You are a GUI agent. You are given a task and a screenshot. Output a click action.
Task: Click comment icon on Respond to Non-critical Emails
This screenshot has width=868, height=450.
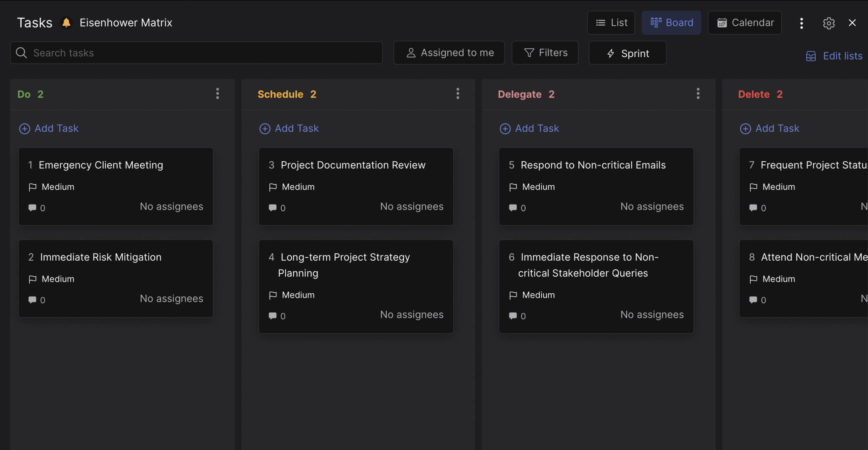click(x=513, y=208)
